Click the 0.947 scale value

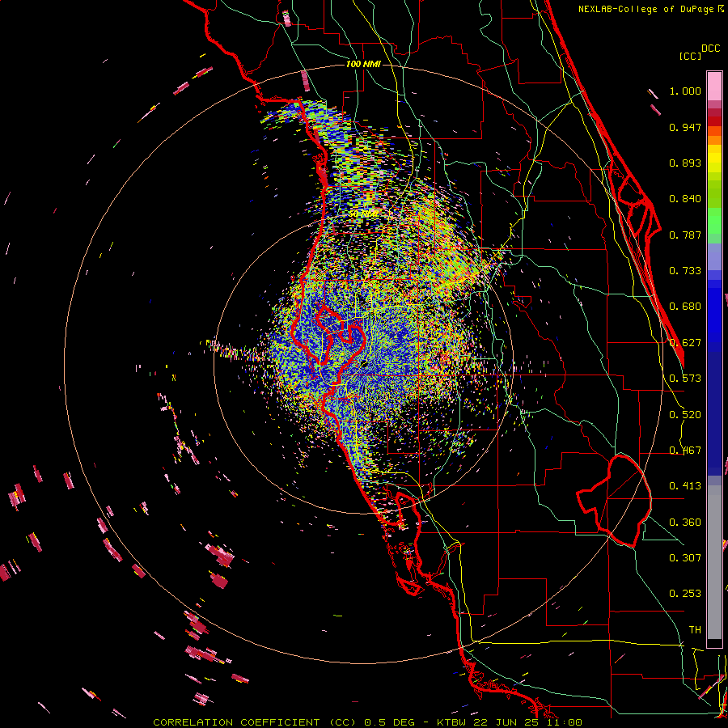(685, 127)
